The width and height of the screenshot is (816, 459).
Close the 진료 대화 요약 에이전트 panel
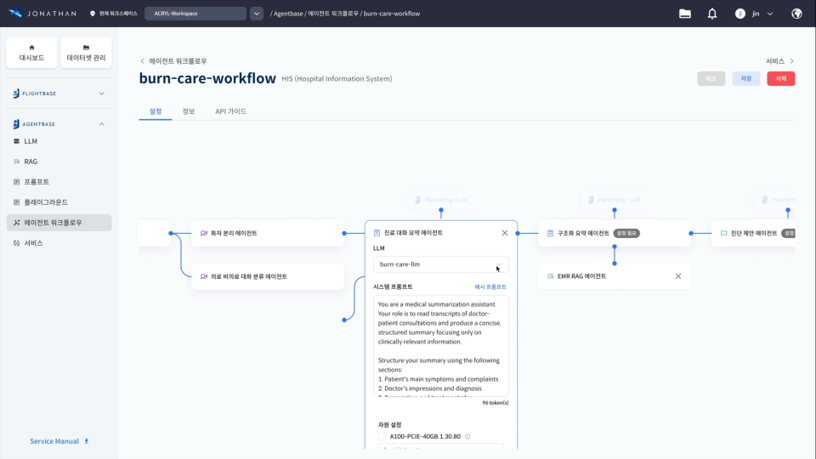505,233
